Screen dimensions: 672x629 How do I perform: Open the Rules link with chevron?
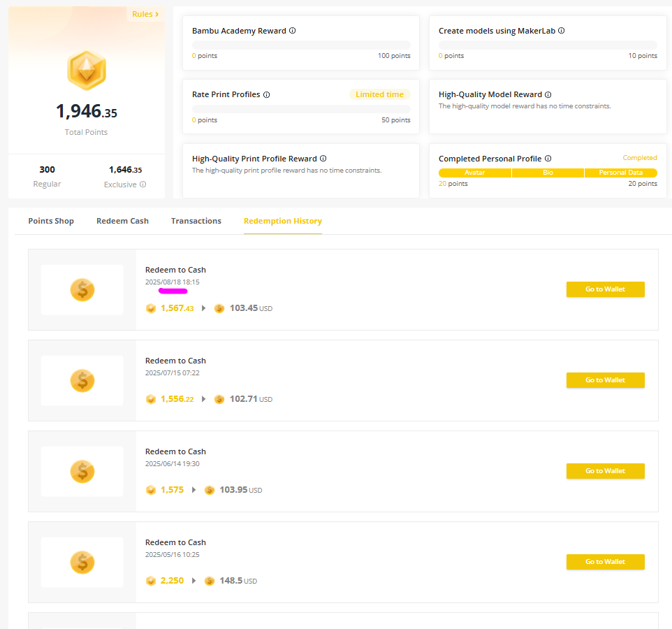pos(145,14)
